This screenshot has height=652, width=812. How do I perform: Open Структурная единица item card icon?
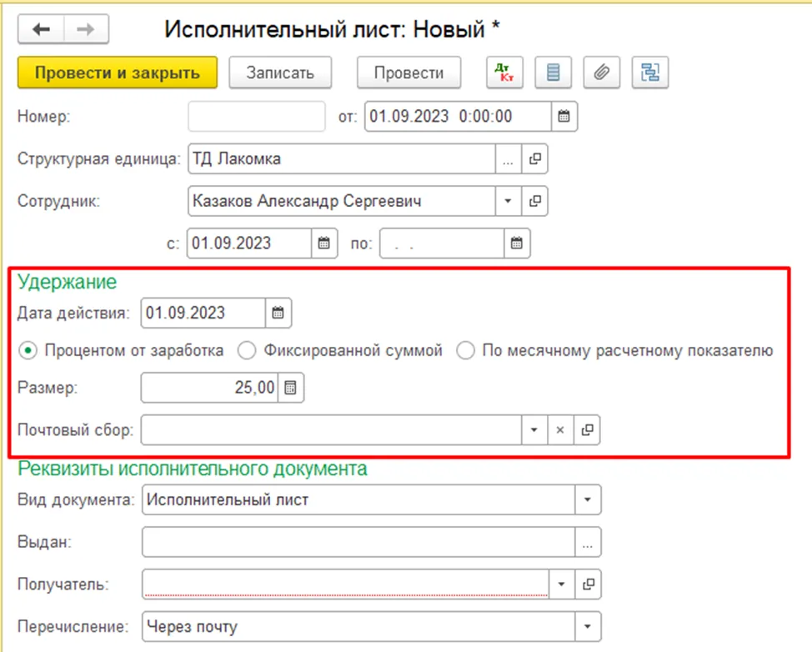coord(535,158)
